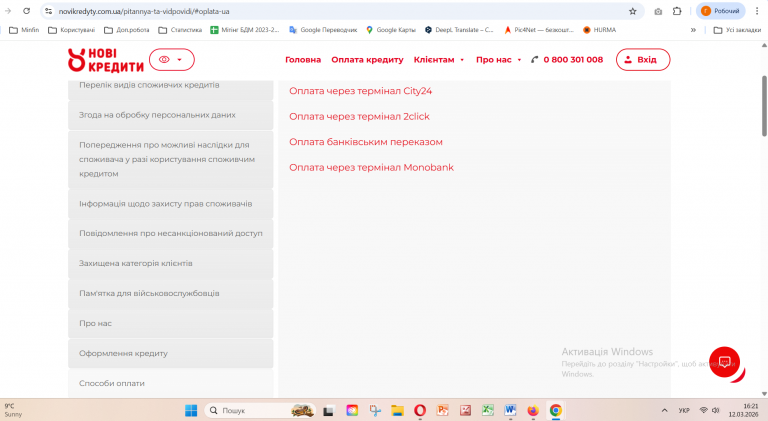
Task: Open Task View on taskbar
Action: point(328,411)
